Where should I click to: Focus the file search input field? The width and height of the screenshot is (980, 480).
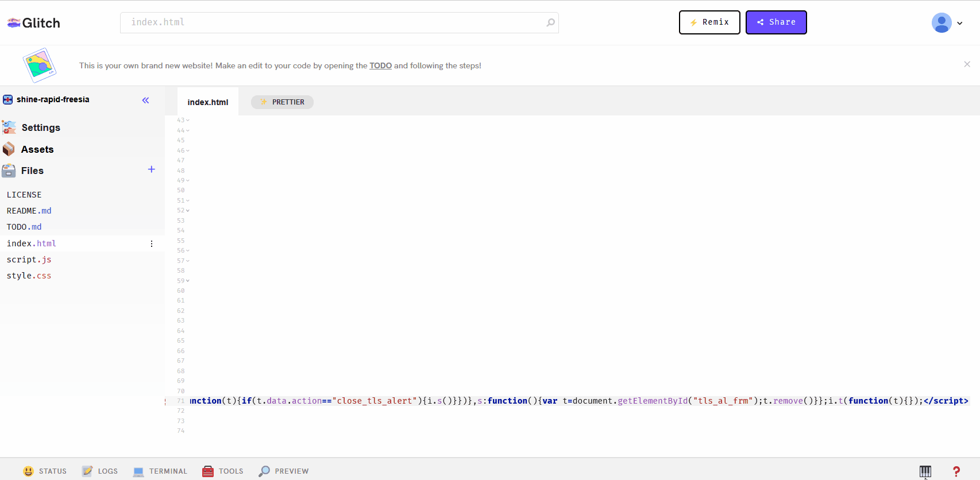(333, 22)
